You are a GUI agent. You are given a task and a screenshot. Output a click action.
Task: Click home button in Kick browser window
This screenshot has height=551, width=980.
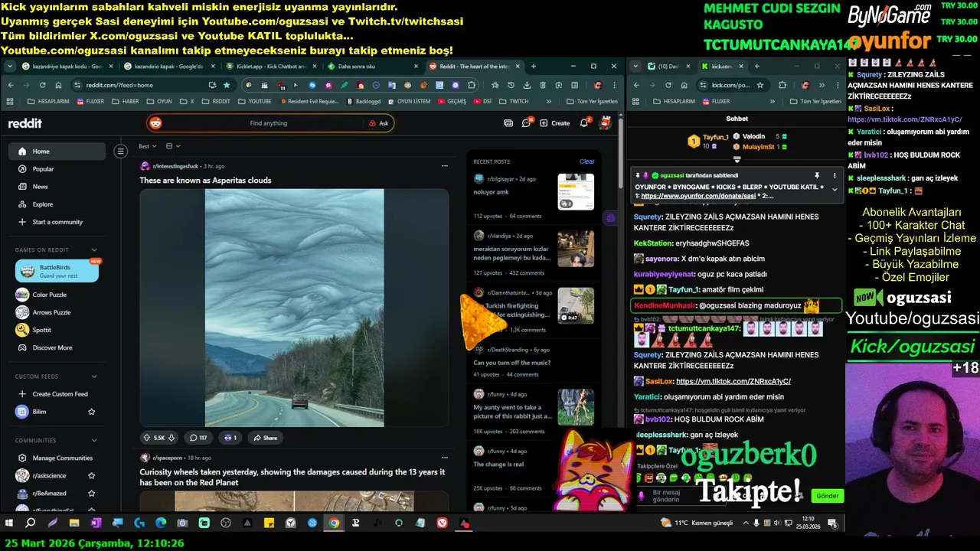click(x=685, y=85)
